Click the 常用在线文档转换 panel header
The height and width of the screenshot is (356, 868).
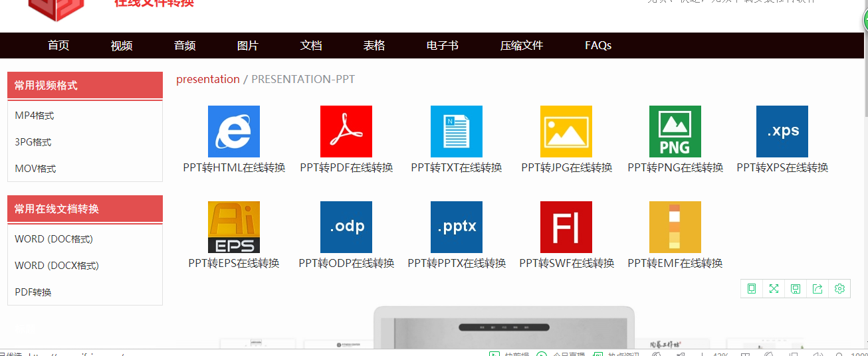[x=85, y=209]
